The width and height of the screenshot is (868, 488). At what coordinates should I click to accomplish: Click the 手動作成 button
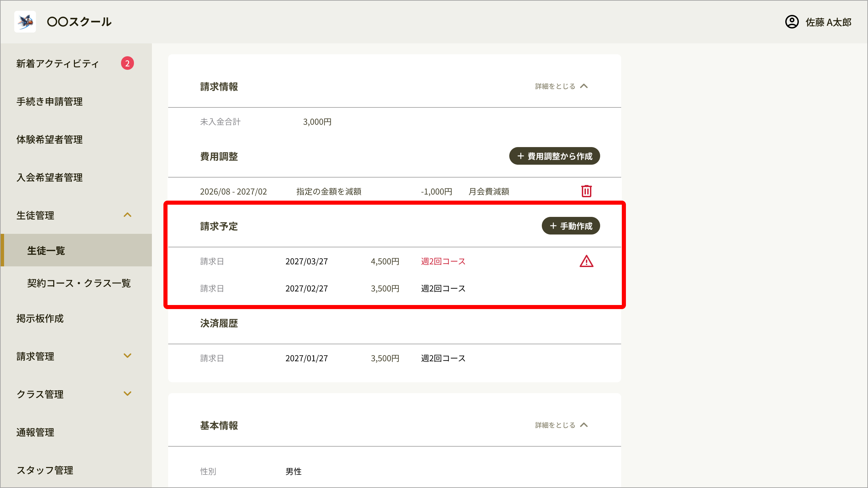(571, 226)
